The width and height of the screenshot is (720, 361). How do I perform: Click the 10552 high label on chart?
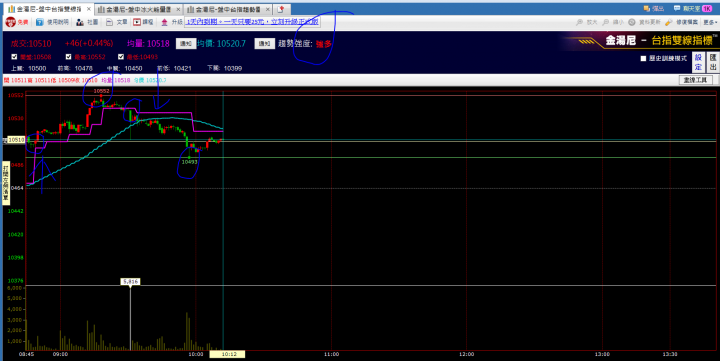pos(101,91)
